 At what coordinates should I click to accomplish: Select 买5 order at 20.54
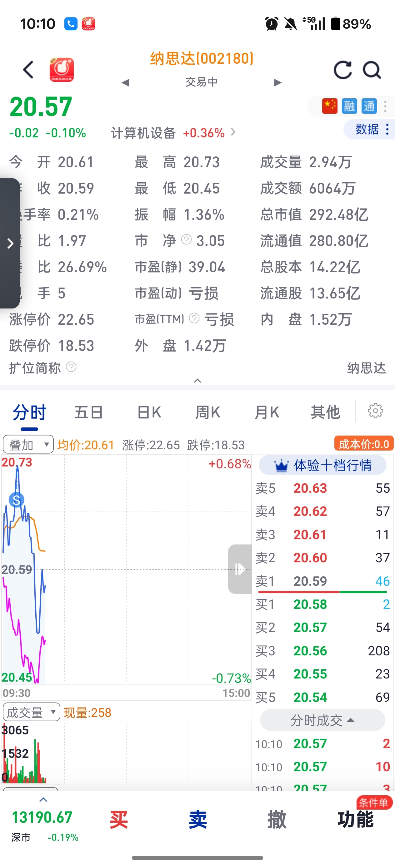pyautogui.click(x=322, y=698)
